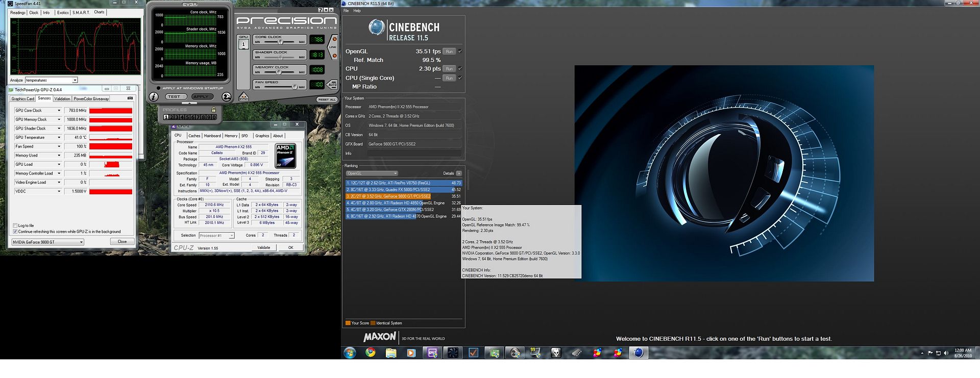Select the ATI FirePro V8750 ranking entry
Image resolution: width=980 pixels, height=378 pixels.
403,183
